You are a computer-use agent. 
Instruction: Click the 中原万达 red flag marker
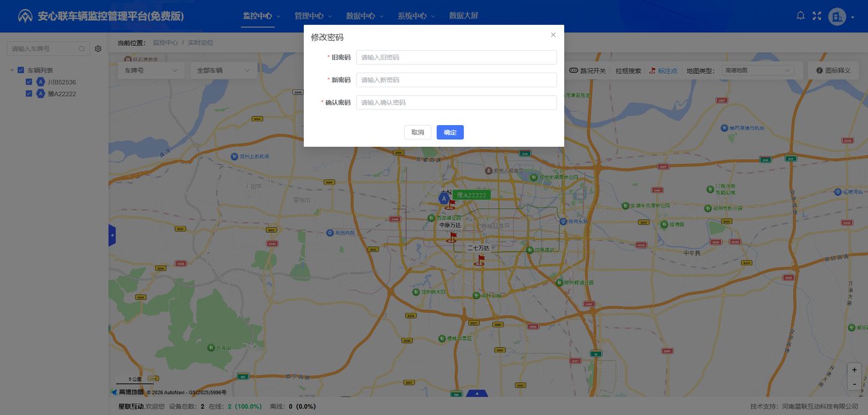click(452, 238)
